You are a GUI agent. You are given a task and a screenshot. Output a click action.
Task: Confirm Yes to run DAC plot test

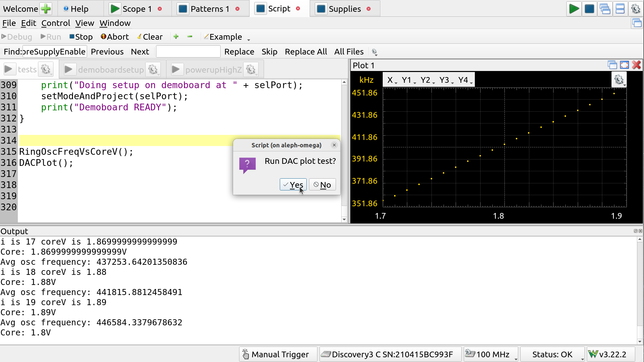pyautogui.click(x=293, y=185)
